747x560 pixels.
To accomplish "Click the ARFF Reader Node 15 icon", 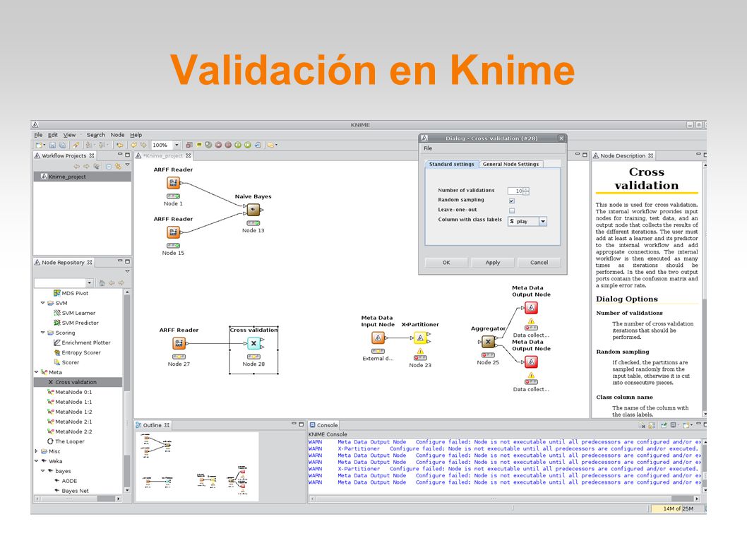I will pos(174,232).
